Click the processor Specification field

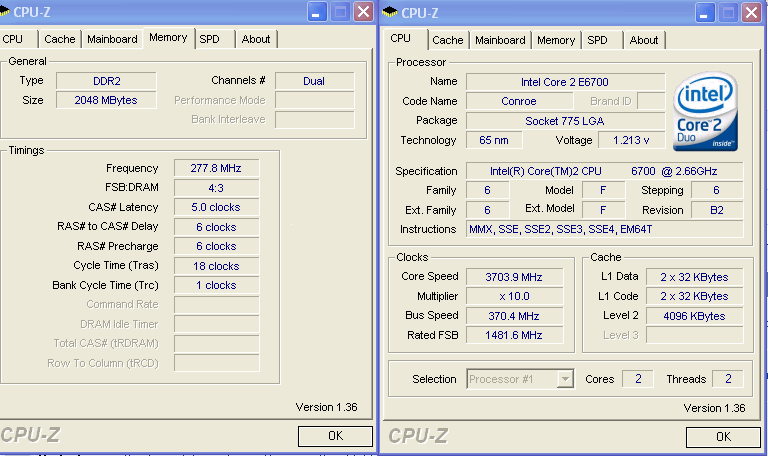click(x=604, y=171)
